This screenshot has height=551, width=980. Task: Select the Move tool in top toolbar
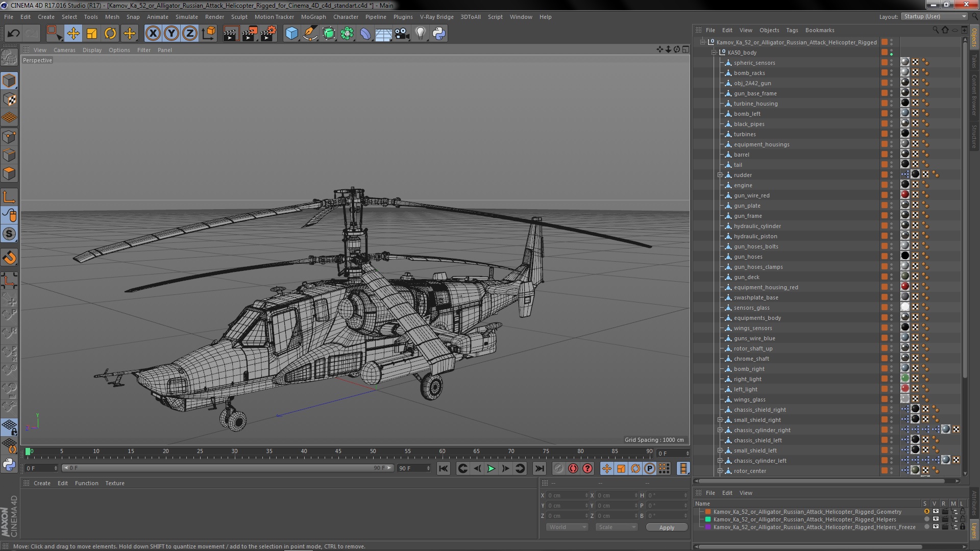pos(73,34)
